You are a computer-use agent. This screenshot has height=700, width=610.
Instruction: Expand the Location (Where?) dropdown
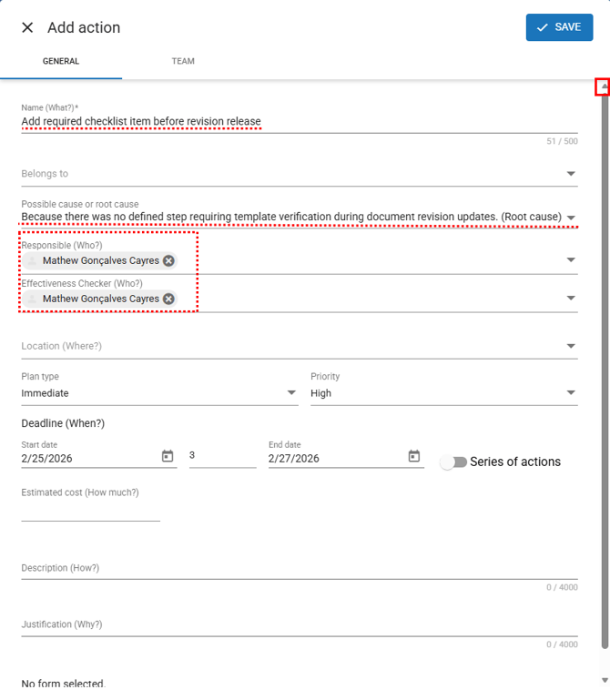tap(571, 347)
